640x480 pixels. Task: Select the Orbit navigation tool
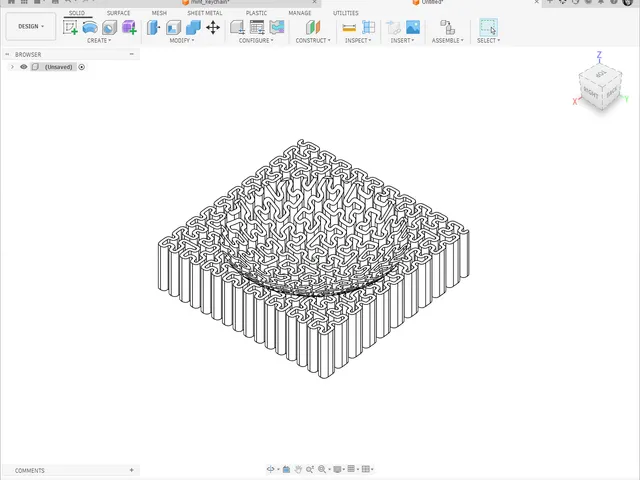coord(270,469)
